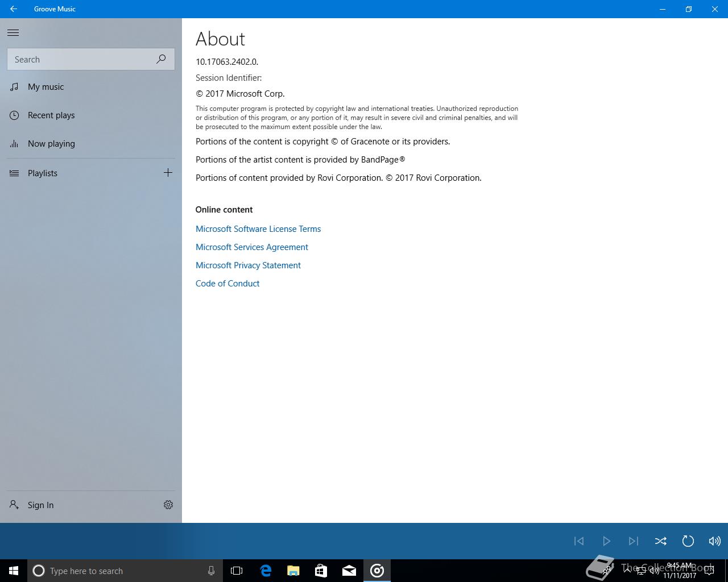Open network status tray icon
This screenshot has height=582, width=728.
tap(640, 571)
